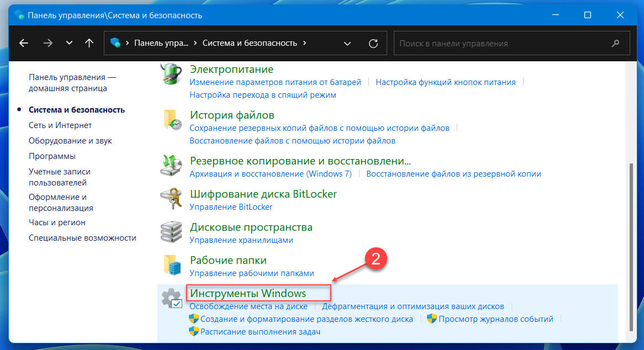Open 'Изменение параметров питания от батарей'
This screenshot has height=350, width=644.
pyautogui.click(x=275, y=82)
